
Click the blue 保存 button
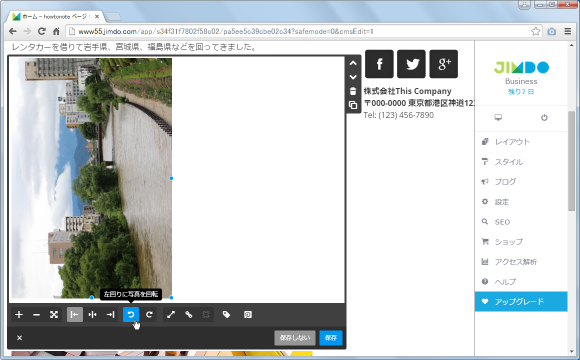[331, 338]
